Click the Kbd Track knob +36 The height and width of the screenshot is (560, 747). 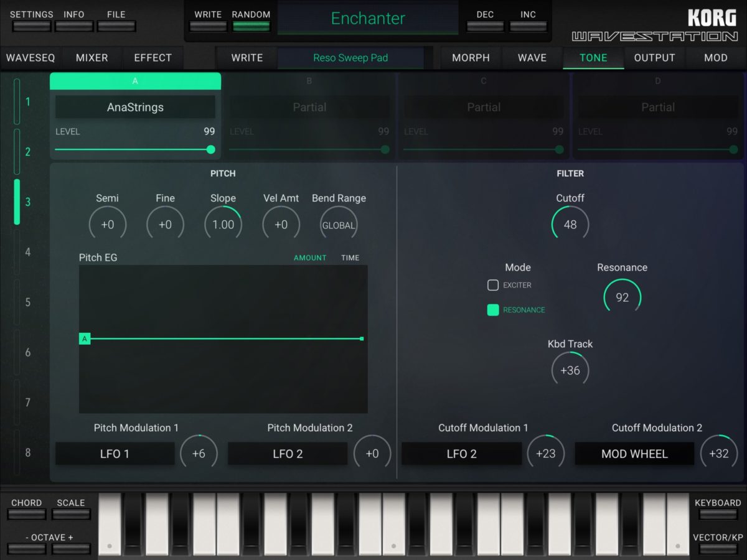570,370
